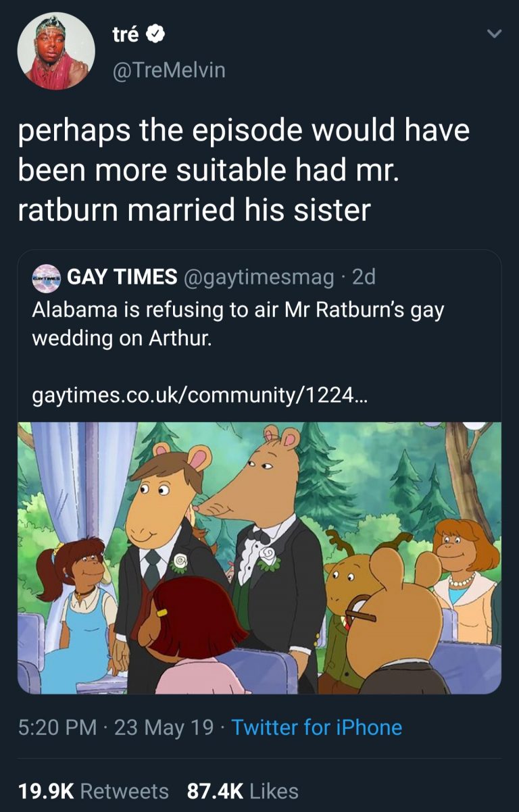
Task: Open the @TreMelvin handle
Action: pos(169,70)
